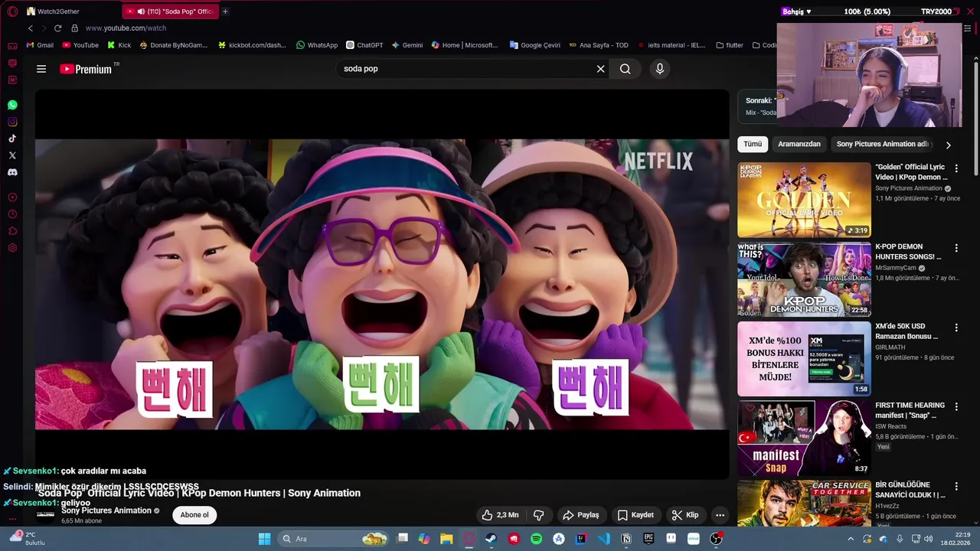Open extensions from the sidebar cube icon
Viewport: 980px width, 551px height.
click(12, 231)
